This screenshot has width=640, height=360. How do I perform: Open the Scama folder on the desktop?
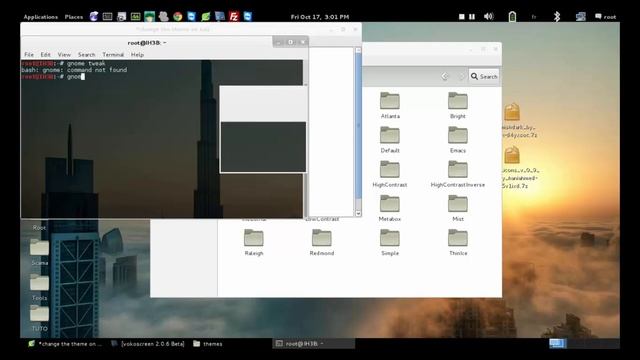point(39,251)
